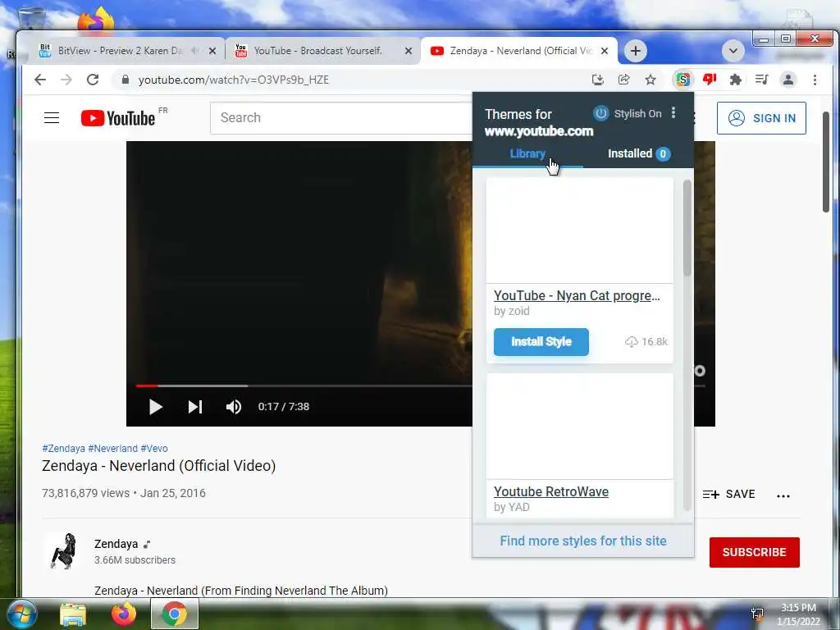This screenshot has height=630, width=840.
Task: View site info via the padlock icon
Action: tap(126, 80)
